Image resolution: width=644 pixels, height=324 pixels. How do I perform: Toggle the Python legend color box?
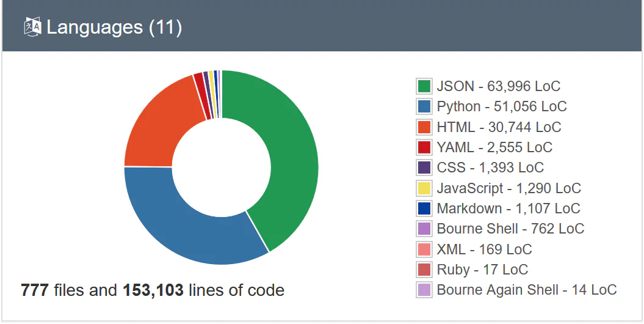click(424, 106)
